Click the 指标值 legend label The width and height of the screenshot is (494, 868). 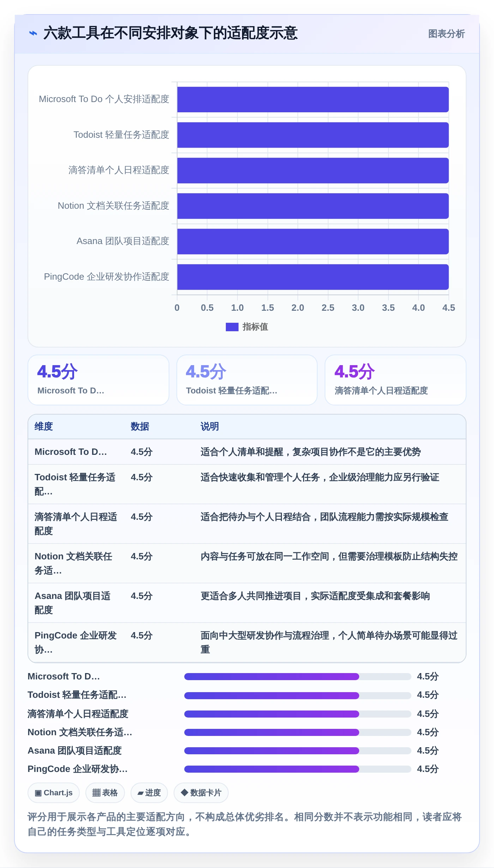coord(255,327)
